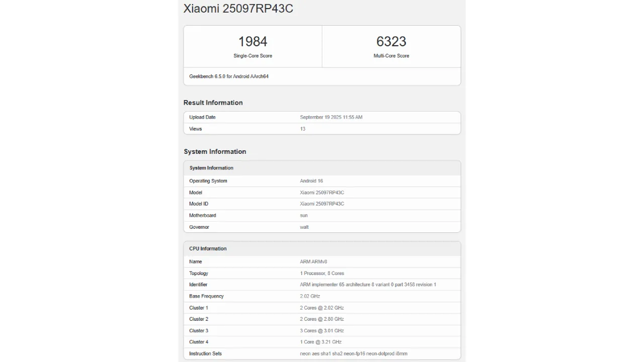Click the motherboard value 'sun'
Image resolution: width=644 pixels, height=362 pixels.
304,215
